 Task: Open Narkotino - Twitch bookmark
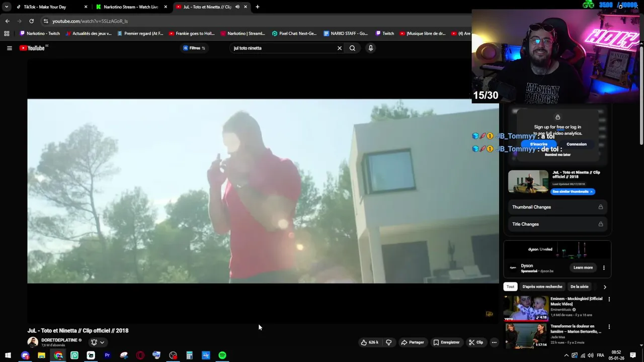pyautogui.click(x=40, y=34)
